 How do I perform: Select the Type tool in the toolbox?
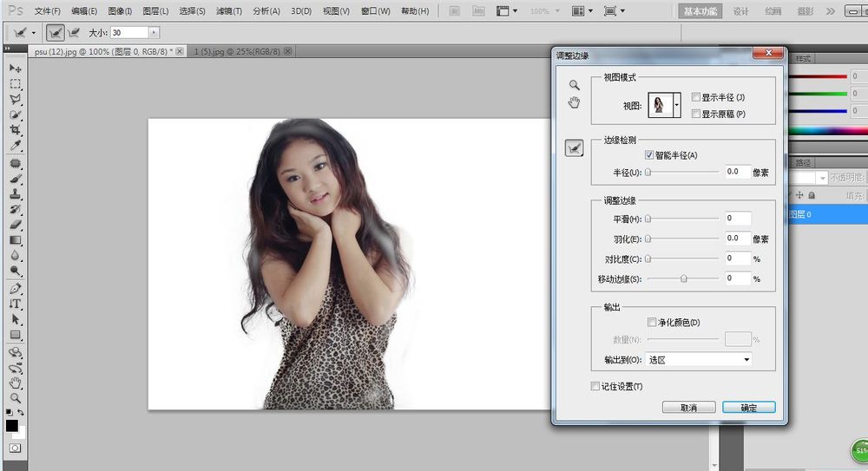(x=16, y=304)
